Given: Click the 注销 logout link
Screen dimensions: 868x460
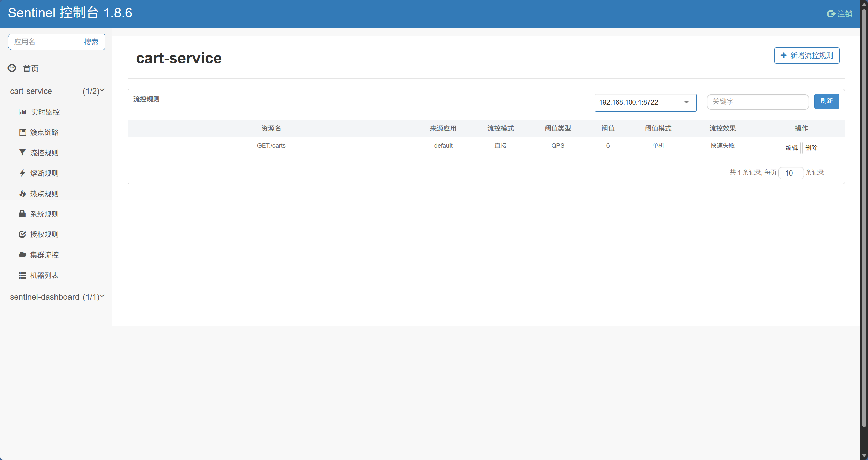Looking at the screenshot, I should tap(840, 14).
